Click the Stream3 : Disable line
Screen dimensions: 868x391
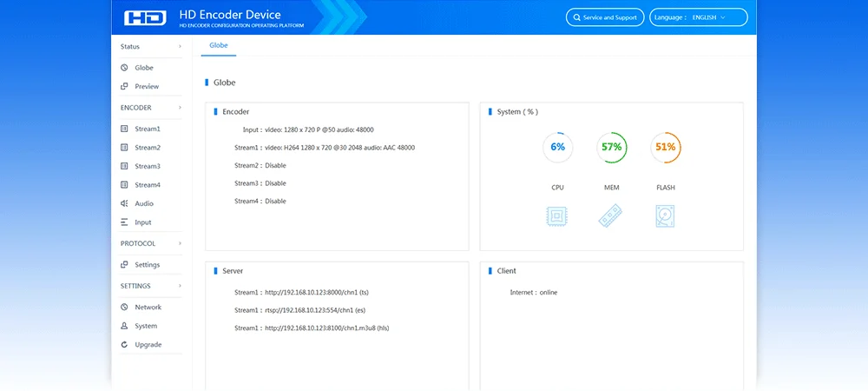click(x=260, y=182)
